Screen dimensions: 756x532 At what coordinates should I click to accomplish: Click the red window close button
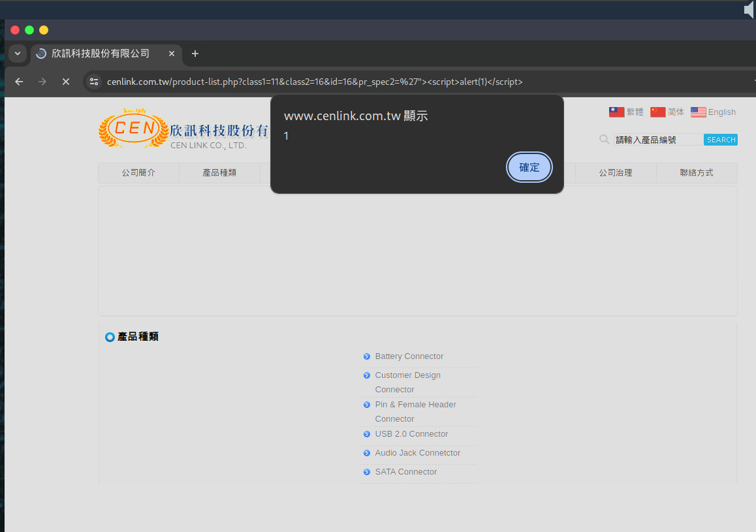[15, 30]
